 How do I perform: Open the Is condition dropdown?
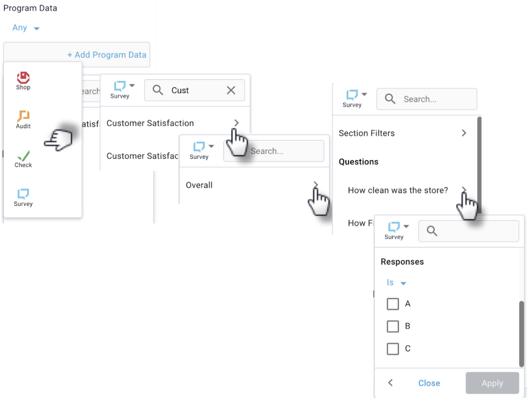click(x=396, y=282)
